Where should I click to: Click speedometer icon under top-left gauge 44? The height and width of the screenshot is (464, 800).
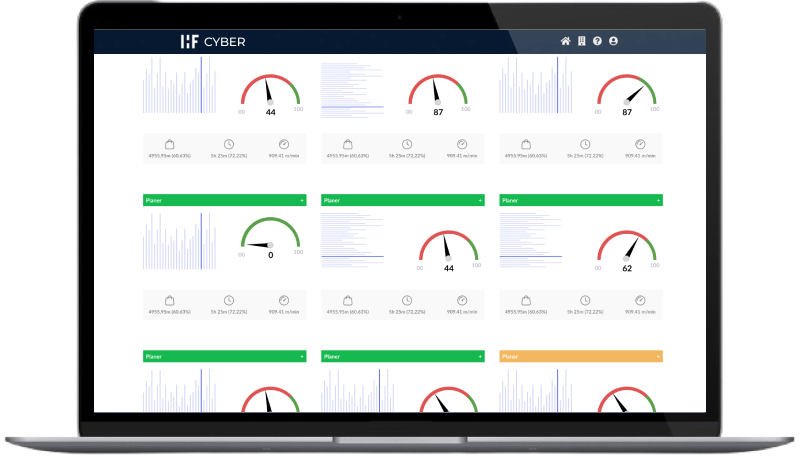coord(284,144)
